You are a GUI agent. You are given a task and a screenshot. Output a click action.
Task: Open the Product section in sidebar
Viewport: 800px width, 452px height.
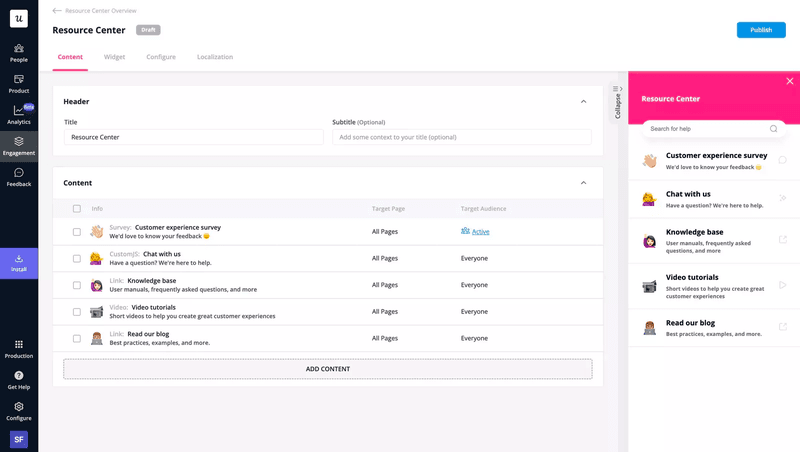point(19,84)
